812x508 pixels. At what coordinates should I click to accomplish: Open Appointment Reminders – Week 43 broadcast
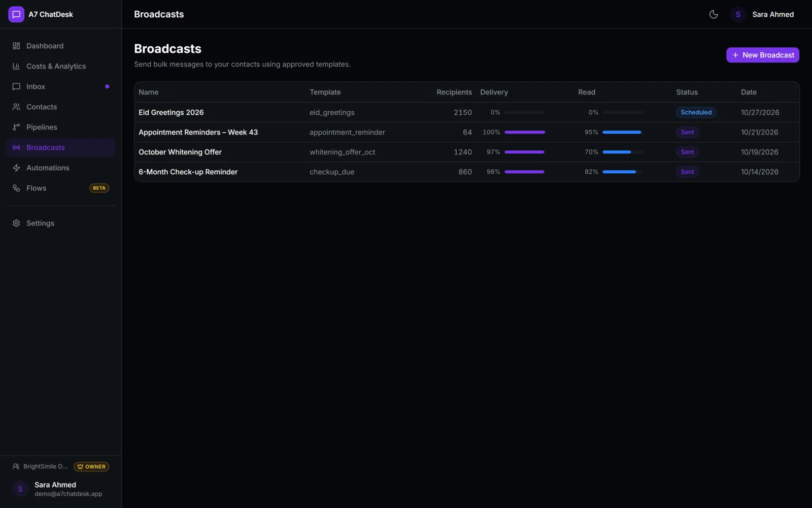point(198,132)
